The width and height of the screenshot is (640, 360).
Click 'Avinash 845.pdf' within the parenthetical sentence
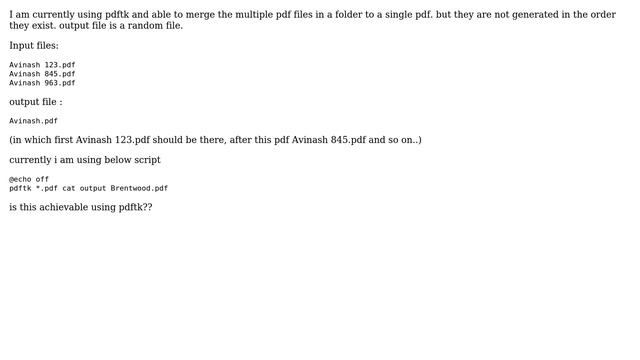click(329, 140)
